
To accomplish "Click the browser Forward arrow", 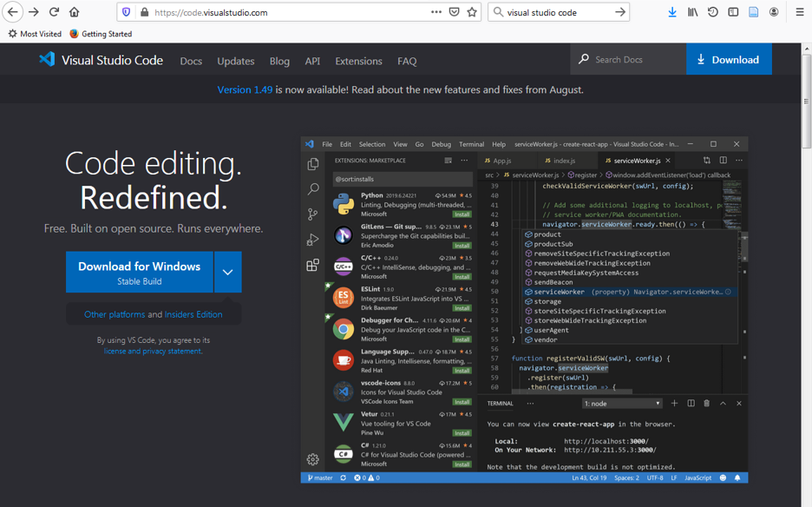I will point(34,12).
